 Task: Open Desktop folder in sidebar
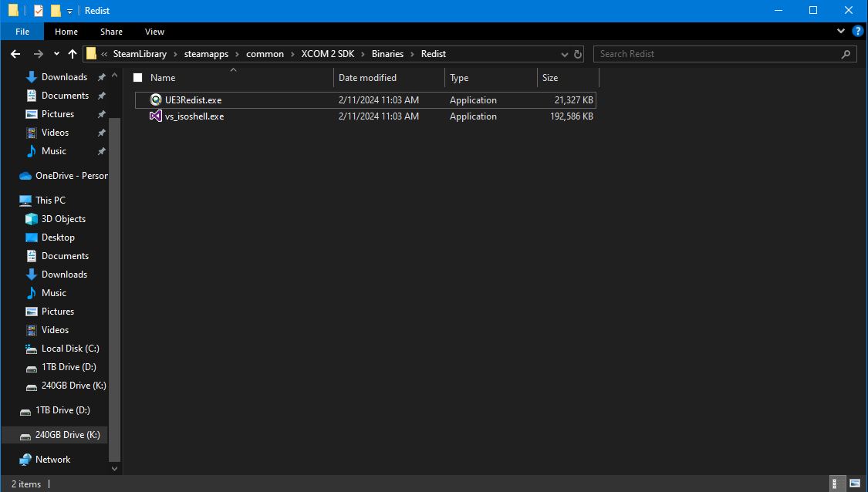(50, 238)
